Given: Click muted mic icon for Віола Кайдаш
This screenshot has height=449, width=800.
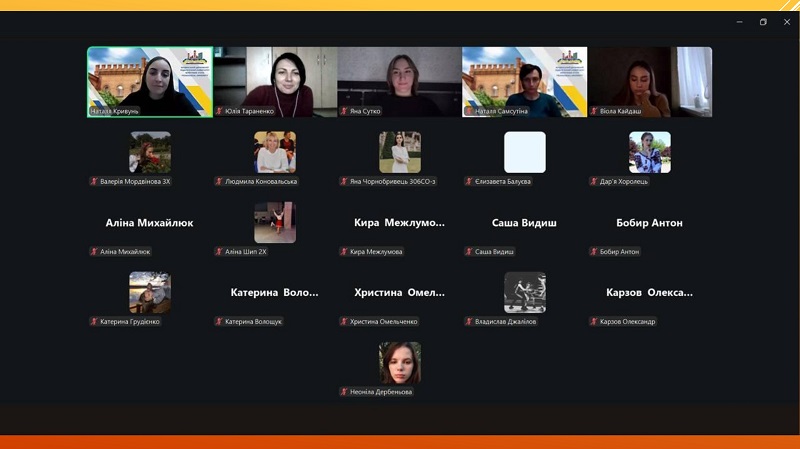Looking at the screenshot, I should [x=595, y=111].
